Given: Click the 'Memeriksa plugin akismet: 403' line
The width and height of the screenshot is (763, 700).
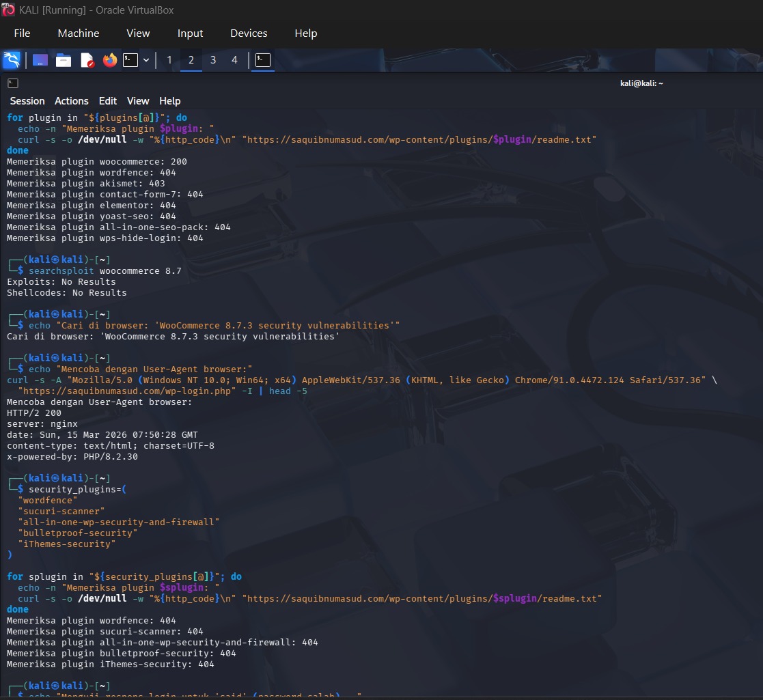Looking at the screenshot, I should coord(86,184).
